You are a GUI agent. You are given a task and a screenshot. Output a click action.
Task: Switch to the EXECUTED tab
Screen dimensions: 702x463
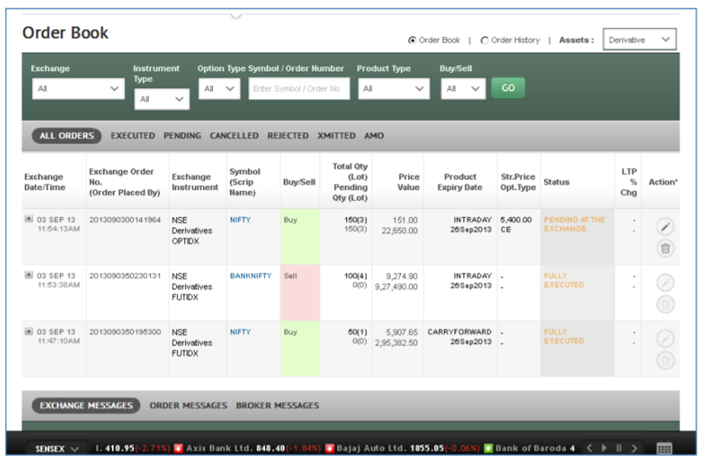coord(133,136)
